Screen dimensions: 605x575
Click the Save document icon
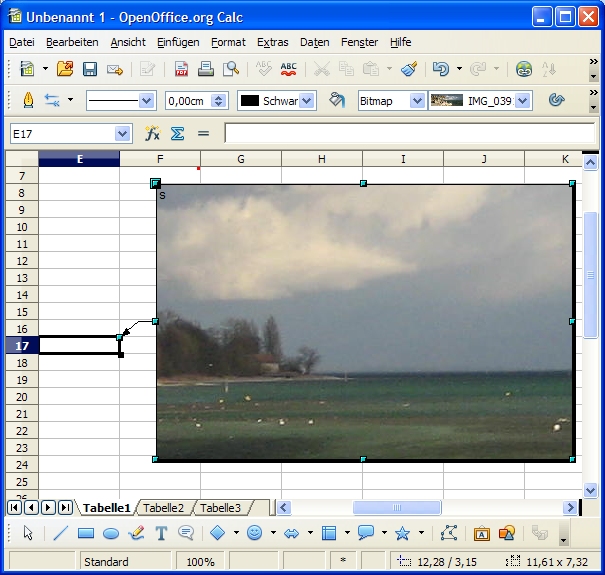(x=90, y=69)
